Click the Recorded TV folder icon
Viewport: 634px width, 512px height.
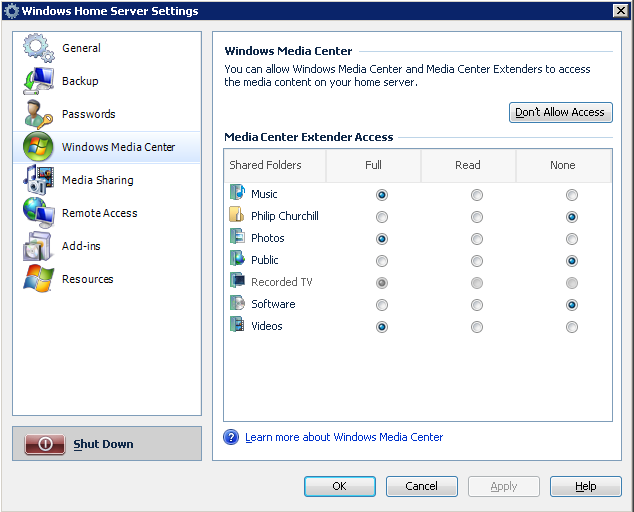237,280
